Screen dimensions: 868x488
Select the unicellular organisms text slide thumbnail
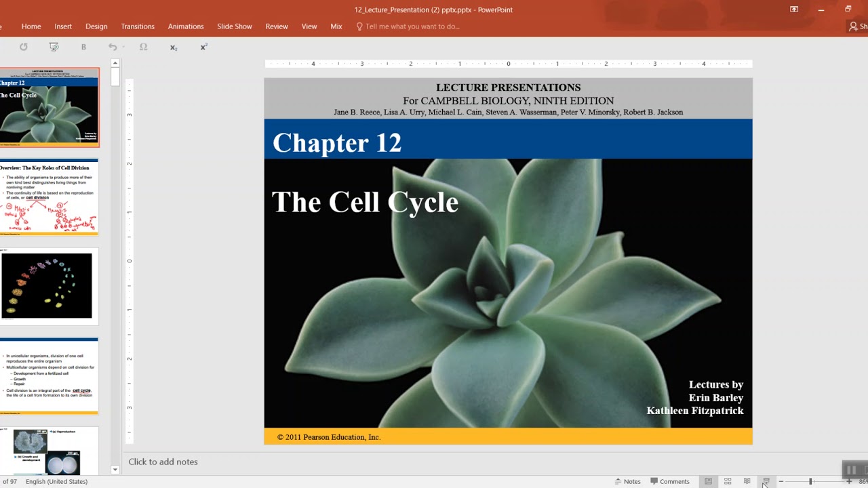(49, 375)
